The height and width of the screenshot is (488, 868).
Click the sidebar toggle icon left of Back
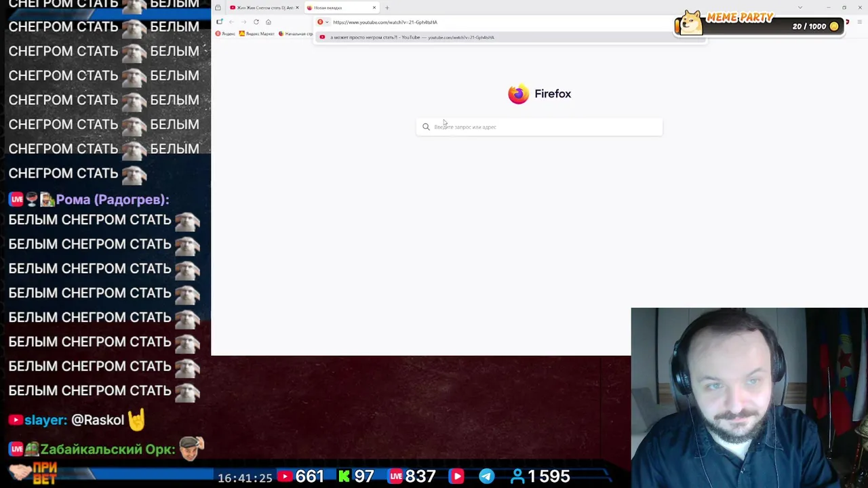coord(219,22)
